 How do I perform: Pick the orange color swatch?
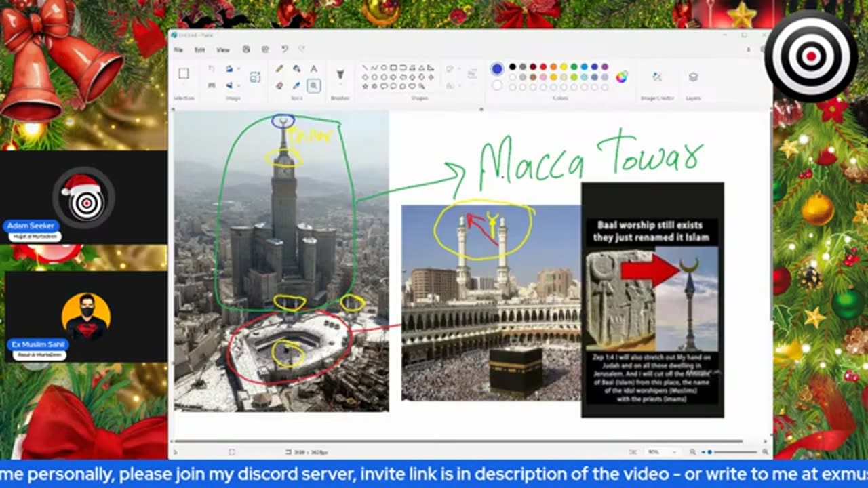click(x=553, y=67)
